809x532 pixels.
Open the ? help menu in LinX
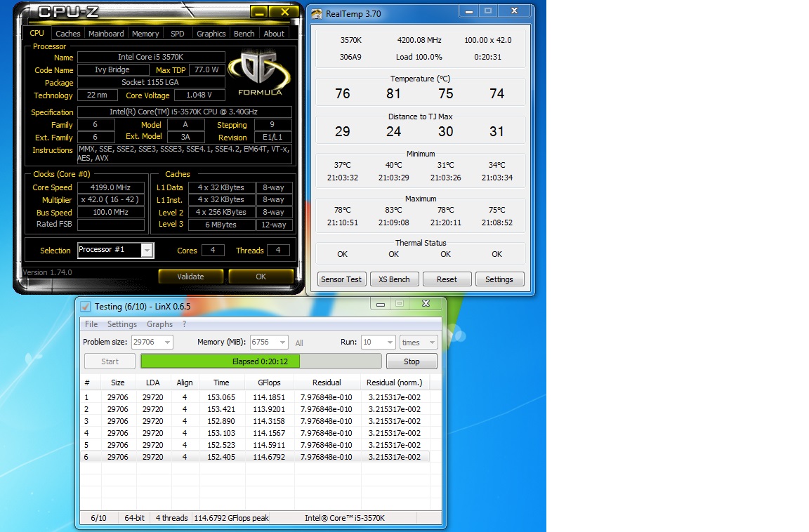click(184, 324)
